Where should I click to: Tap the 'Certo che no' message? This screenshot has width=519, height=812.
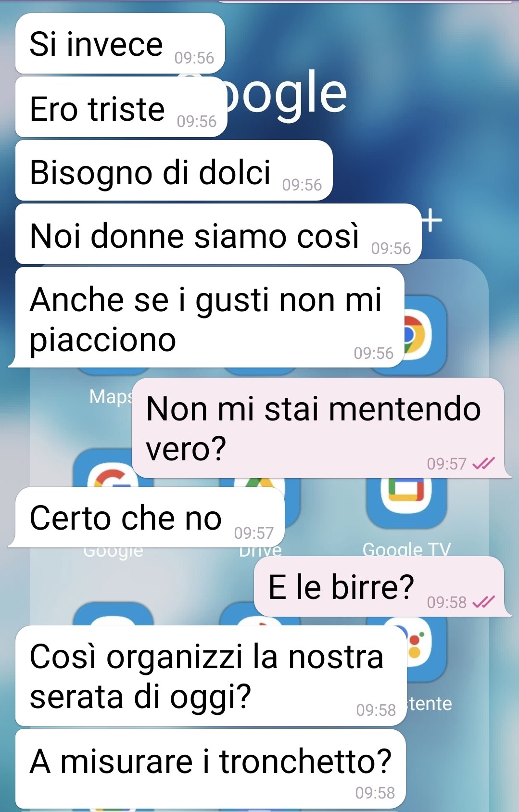coord(147,517)
